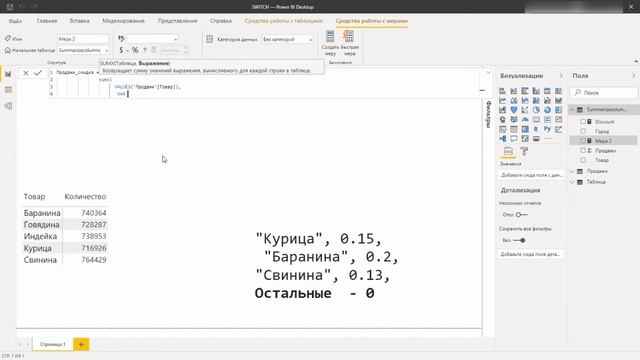The height and width of the screenshot is (360, 640).
Task: Click the Поиск search box in Fields
Action: tap(603, 93)
